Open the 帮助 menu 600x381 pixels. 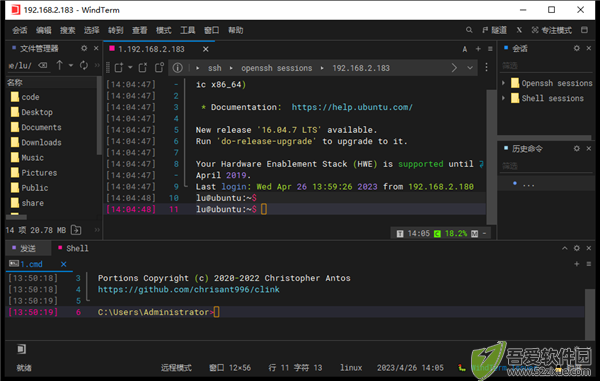[235, 30]
